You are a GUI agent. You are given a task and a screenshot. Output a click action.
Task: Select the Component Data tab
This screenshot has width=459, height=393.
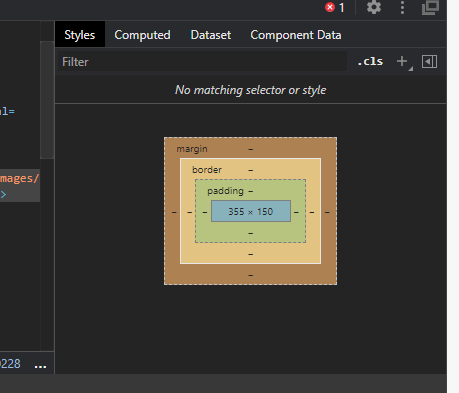pos(296,35)
